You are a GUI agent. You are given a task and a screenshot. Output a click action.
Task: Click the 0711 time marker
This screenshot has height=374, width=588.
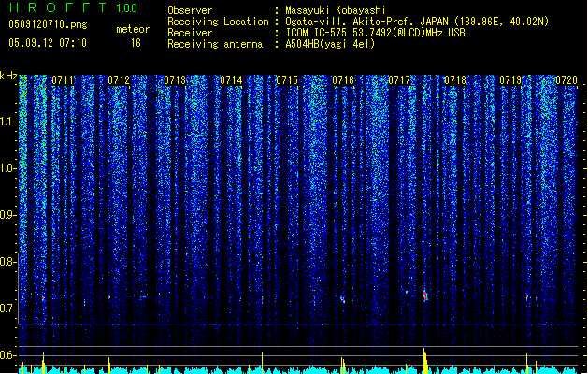click(63, 80)
